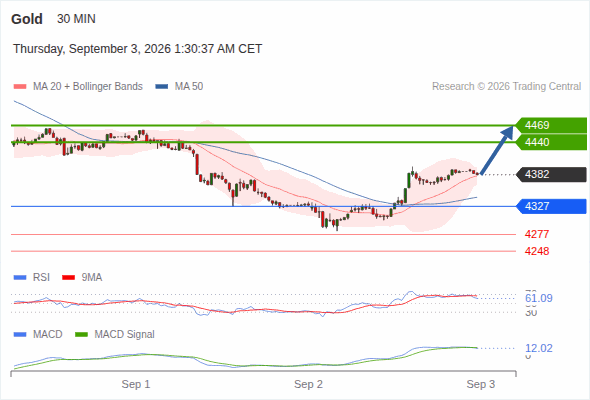Click the 9MA red legend swatch
Screen dimensions: 590x400
pyautogui.click(x=68, y=278)
